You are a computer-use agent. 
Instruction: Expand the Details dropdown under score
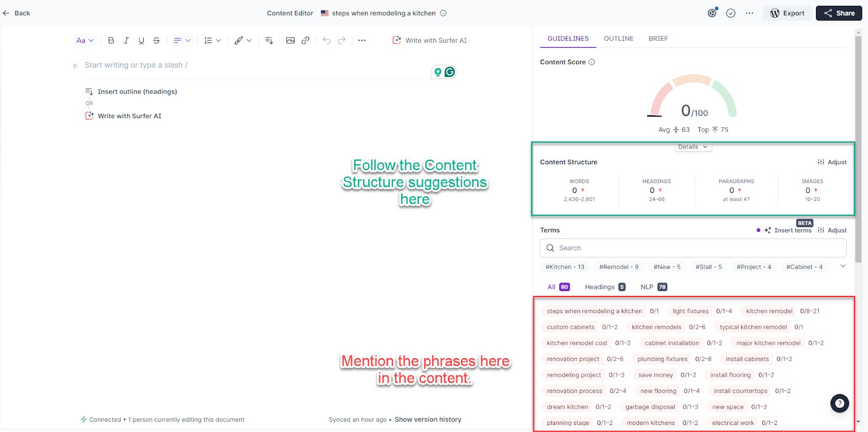[x=693, y=147]
